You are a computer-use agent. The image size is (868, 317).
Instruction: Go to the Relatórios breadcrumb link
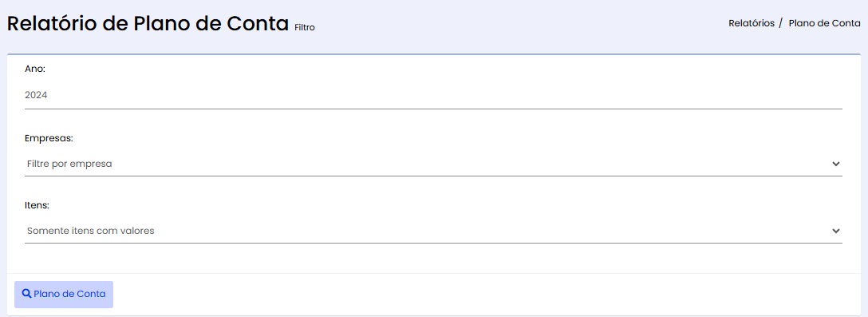click(752, 23)
